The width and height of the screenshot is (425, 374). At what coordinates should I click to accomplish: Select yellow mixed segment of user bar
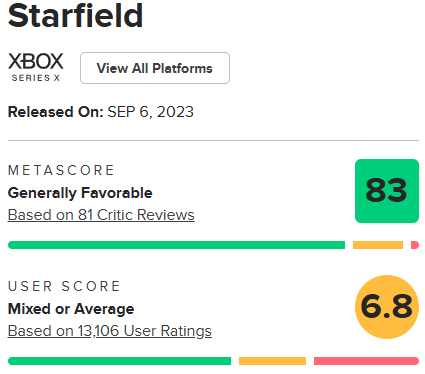tap(272, 361)
